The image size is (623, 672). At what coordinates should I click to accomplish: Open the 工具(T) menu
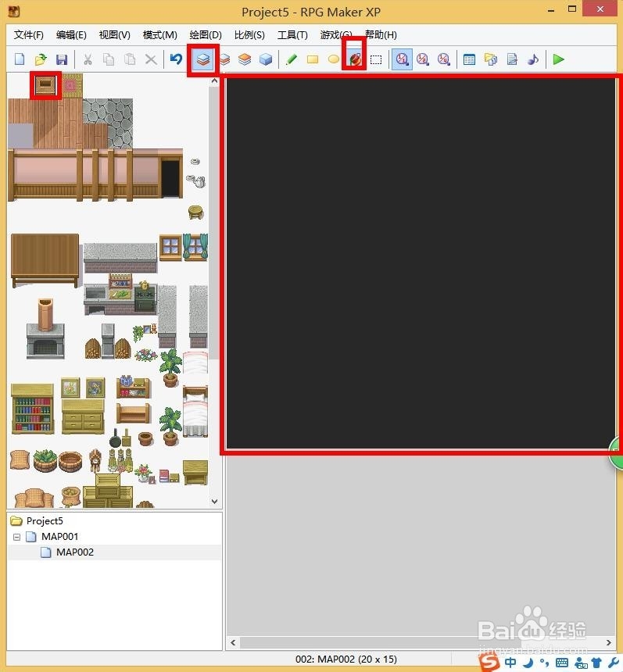[x=292, y=34]
